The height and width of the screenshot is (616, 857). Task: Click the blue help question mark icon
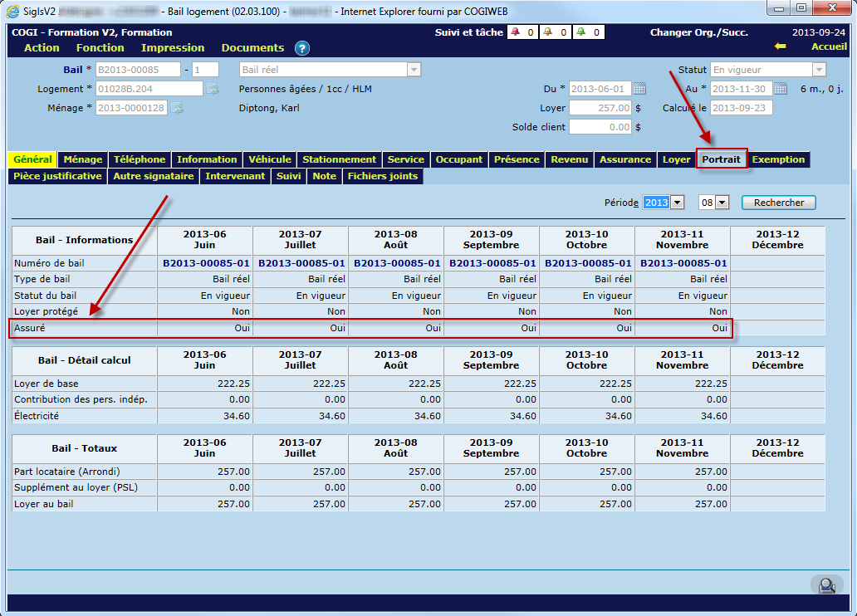[302, 48]
